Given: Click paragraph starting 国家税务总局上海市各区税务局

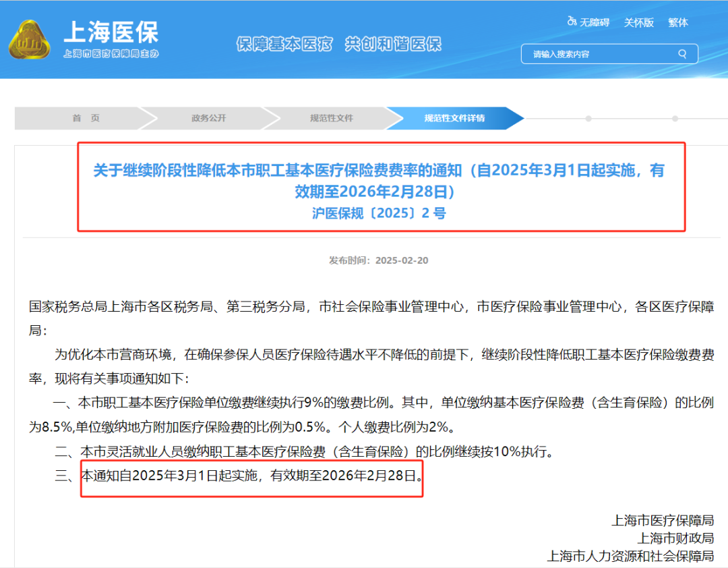Looking at the screenshot, I should (371, 318).
